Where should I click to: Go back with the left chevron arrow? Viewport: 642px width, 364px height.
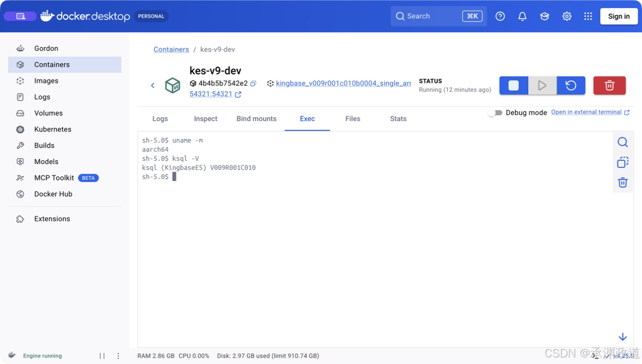[x=153, y=85]
